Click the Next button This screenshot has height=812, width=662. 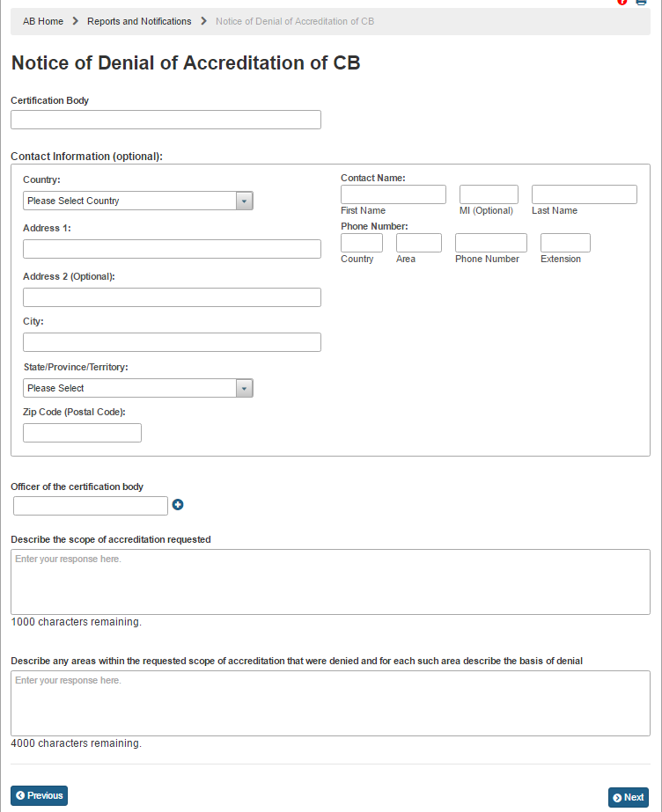click(629, 797)
